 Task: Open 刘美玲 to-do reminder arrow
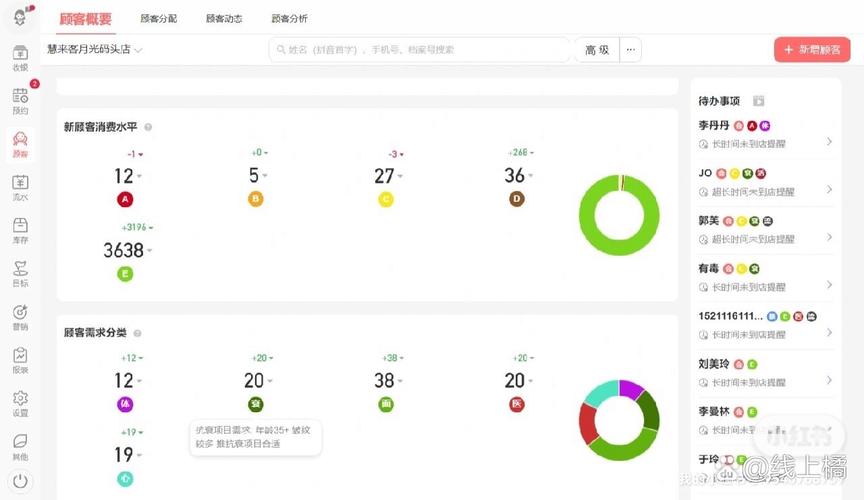click(829, 380)
